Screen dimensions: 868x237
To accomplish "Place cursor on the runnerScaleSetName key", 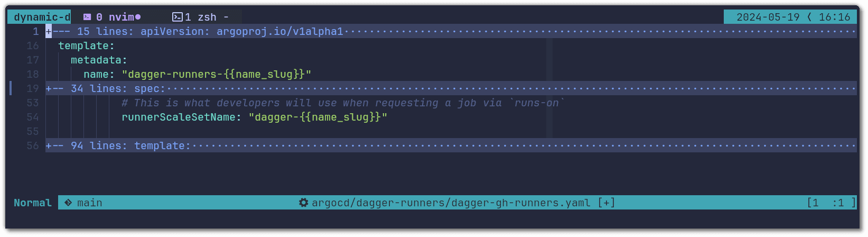I will coord(178,117).
